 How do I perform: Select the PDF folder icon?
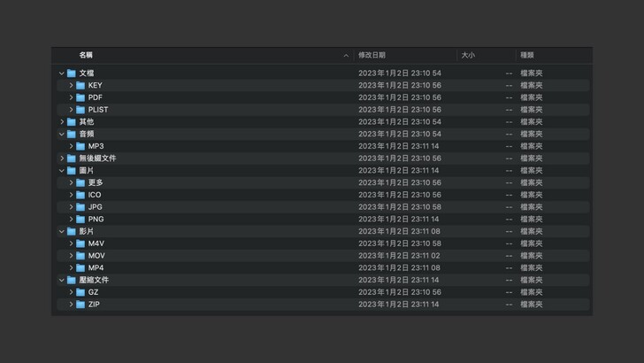[x=80, y=97]
